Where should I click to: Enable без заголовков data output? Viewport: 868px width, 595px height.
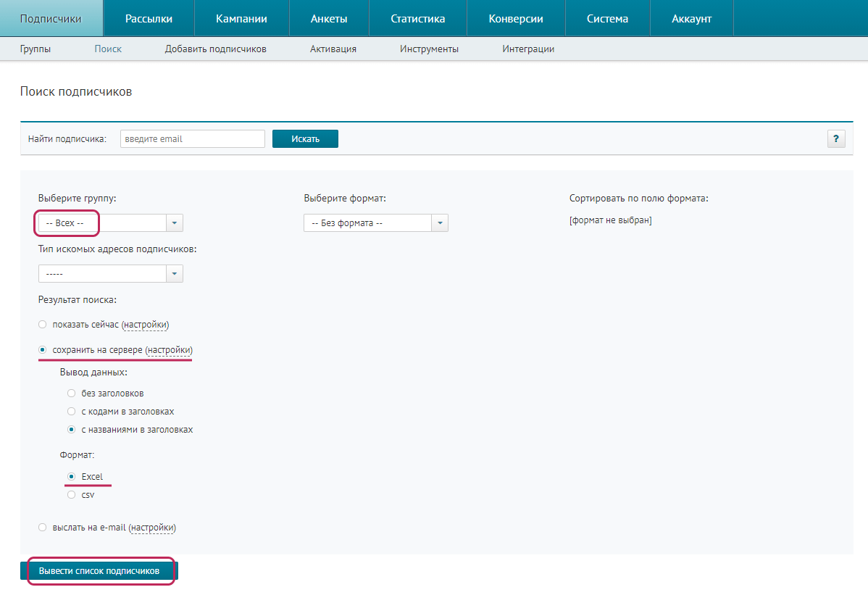click(71, 393)
